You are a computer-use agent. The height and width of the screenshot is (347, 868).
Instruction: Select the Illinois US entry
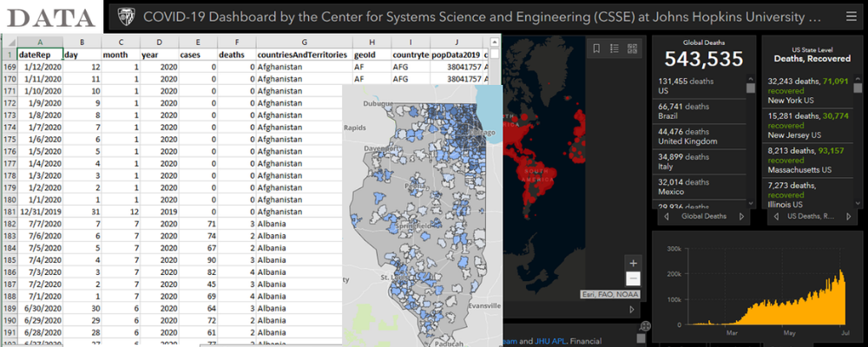click(x=809, y=194)
